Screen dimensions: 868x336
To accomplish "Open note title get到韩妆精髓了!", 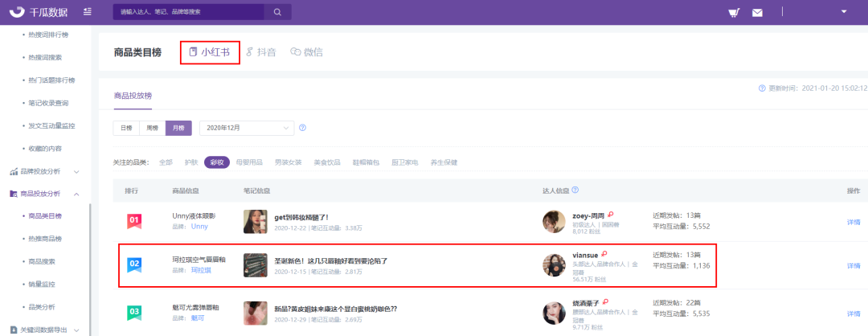I will (x=301, y=217).
